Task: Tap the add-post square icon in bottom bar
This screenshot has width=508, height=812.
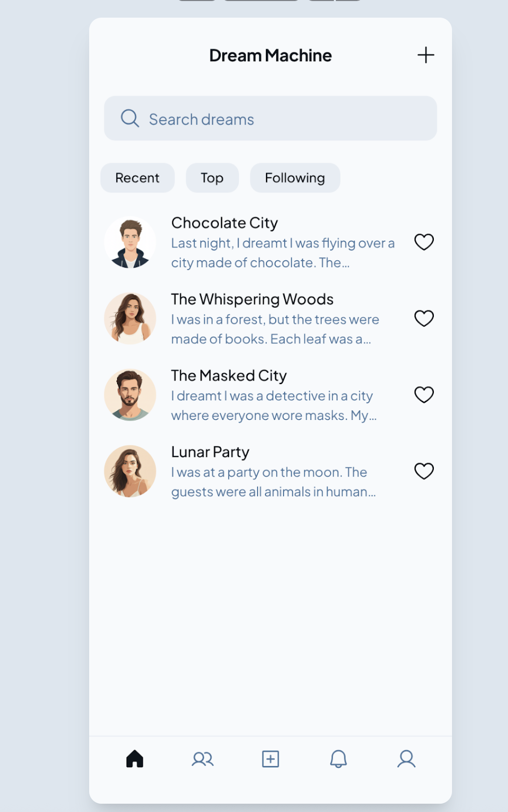Action: point(271,759)
